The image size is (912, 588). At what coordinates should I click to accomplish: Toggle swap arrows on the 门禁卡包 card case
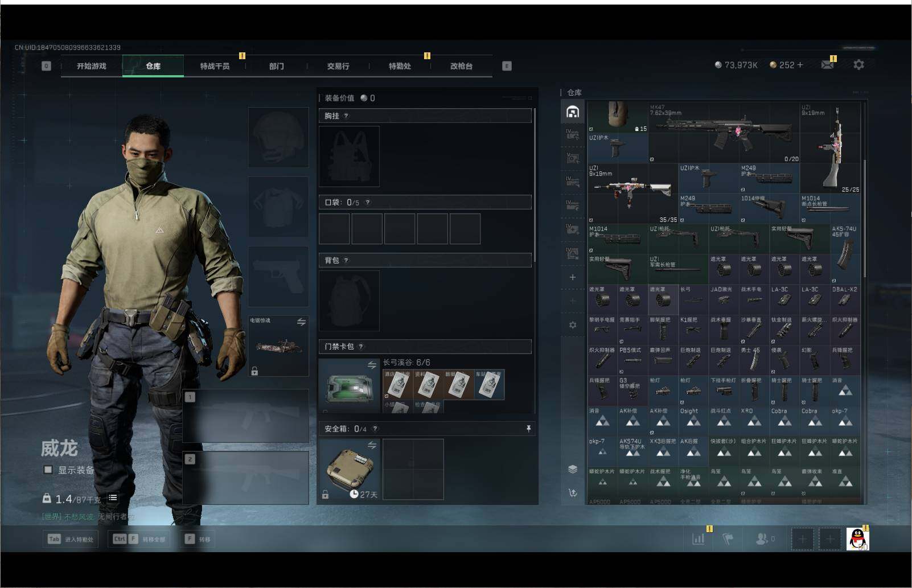coord(372,365)
